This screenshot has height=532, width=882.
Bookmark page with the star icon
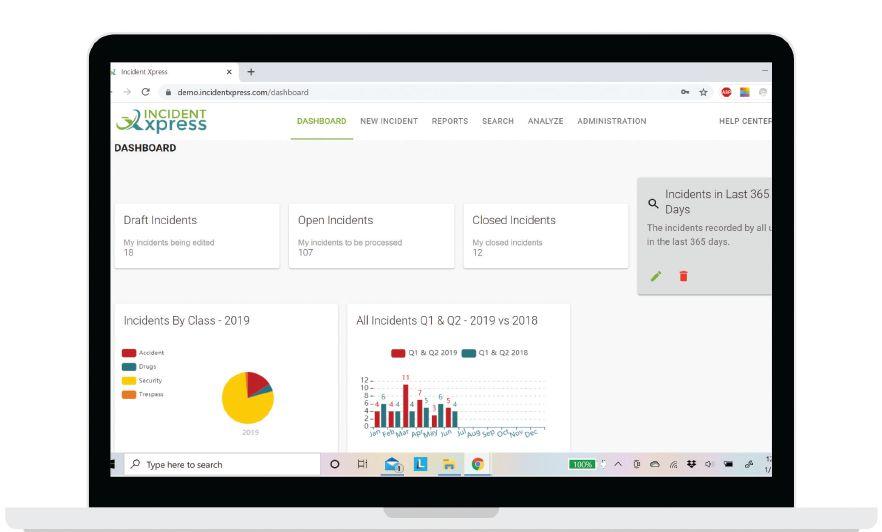point(703,92)
